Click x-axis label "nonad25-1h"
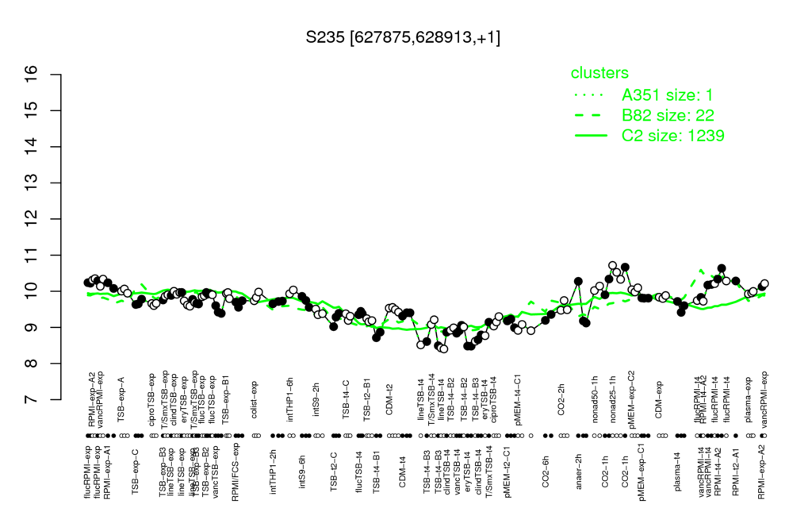This screenshot has width=812, height=508. 613,399
